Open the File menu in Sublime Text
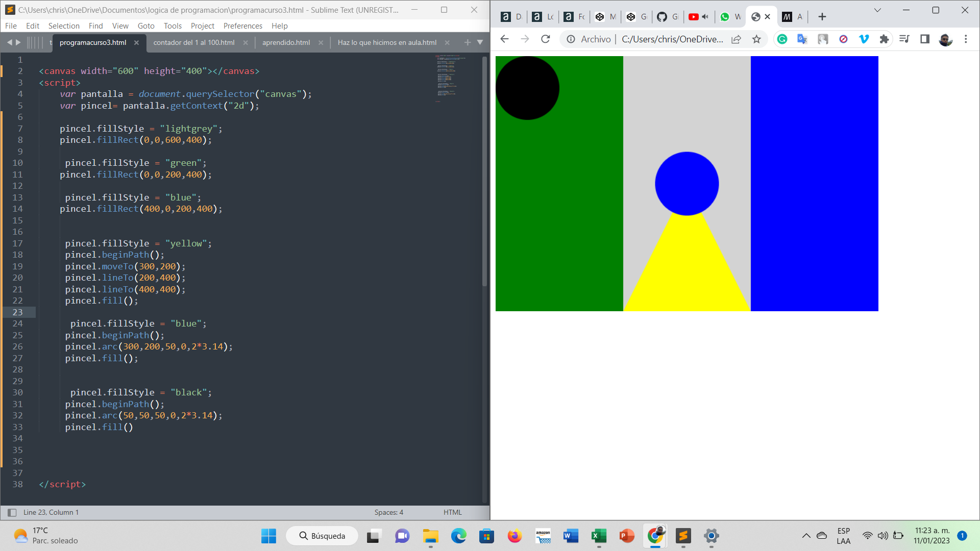The image size is (980, 551). (x=11, y=26)
